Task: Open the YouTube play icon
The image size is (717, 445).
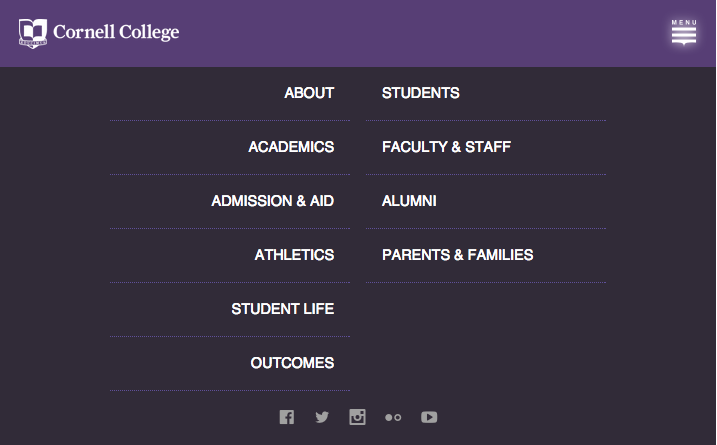Action: 429,417
